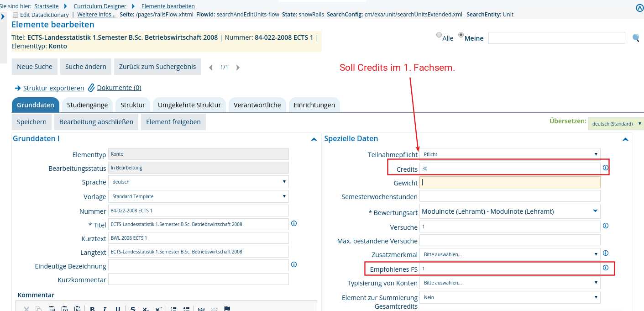
Task: Open the Übersetzen language dropdown
Action: point(616,124)
